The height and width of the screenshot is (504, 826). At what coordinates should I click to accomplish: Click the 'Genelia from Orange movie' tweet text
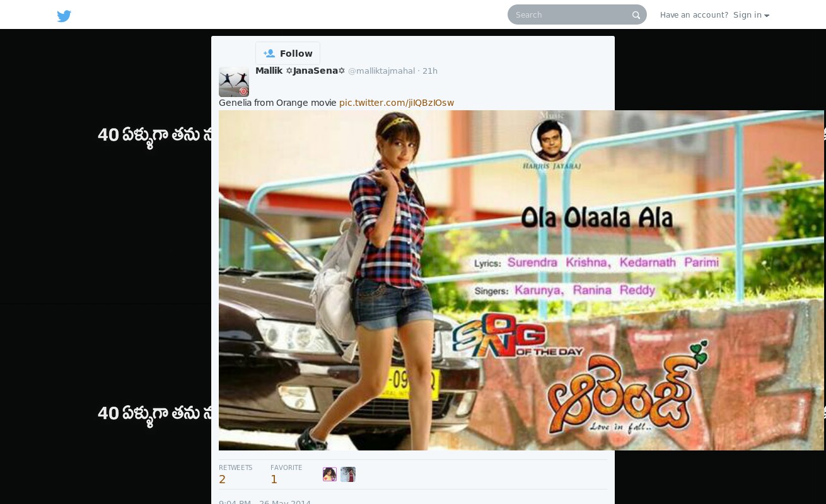click(277, 103)
